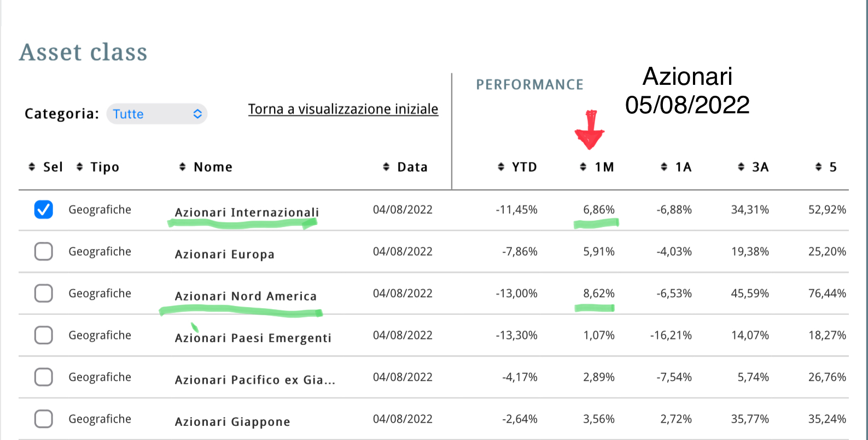Viewport: 868px width, 440px height.
Task: Click sort icon next to Nome header
Action: 183,166
